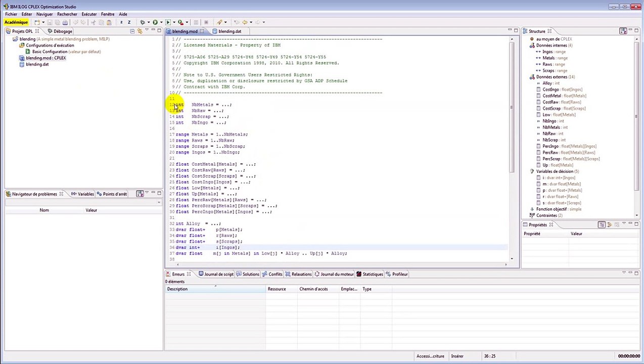This screenshot has height=364, width=644.
Task: Open the Back history dropdown arrow
Action: coord(251,22)
